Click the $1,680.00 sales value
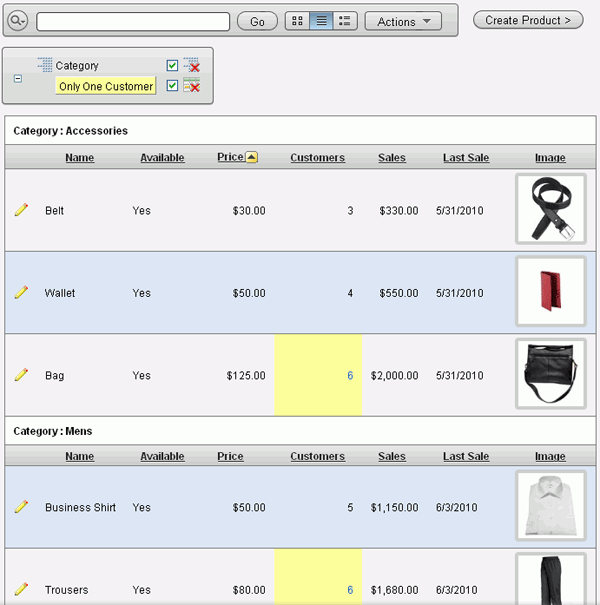600x605 pixels. point(394,590)
